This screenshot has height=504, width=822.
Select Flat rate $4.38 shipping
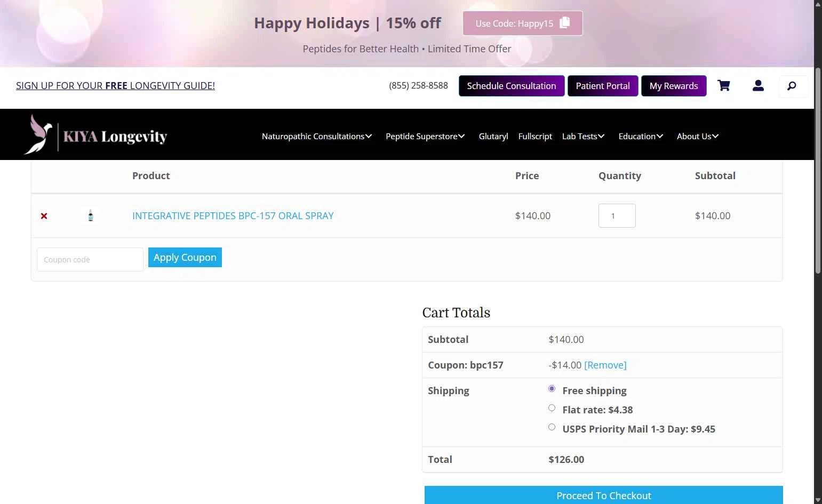click(x=552, y=408)
